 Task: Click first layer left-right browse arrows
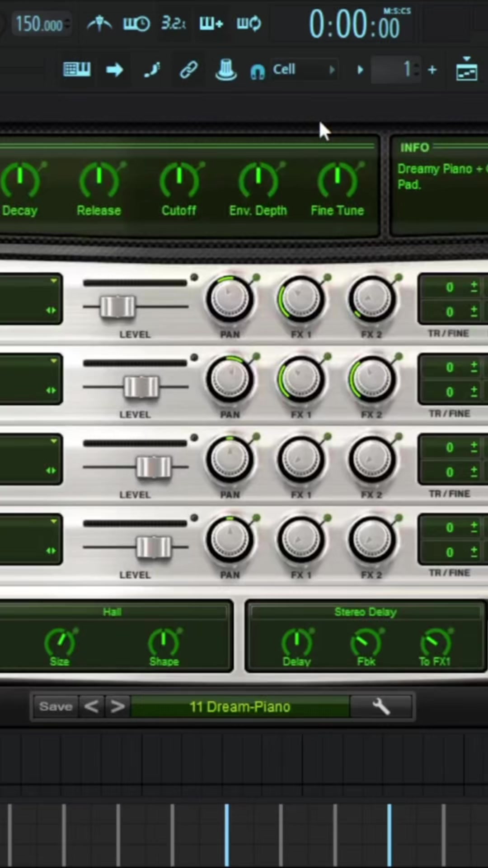[x=51, y=310]
